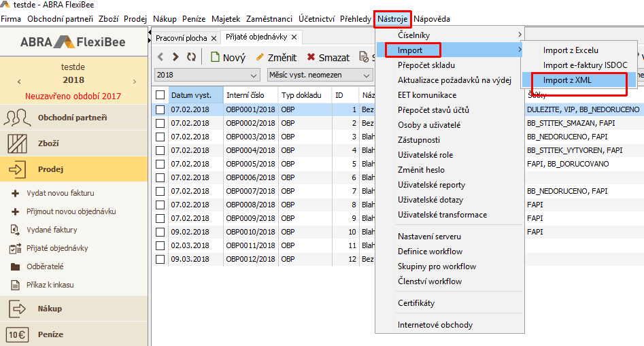Go to previous year in sidebar

(19, 82)
